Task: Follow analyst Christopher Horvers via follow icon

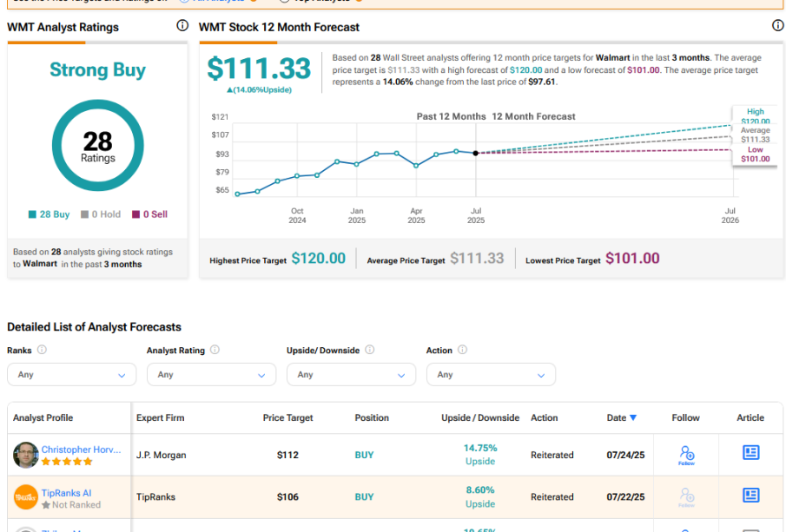Action: (x=686, y=455)
